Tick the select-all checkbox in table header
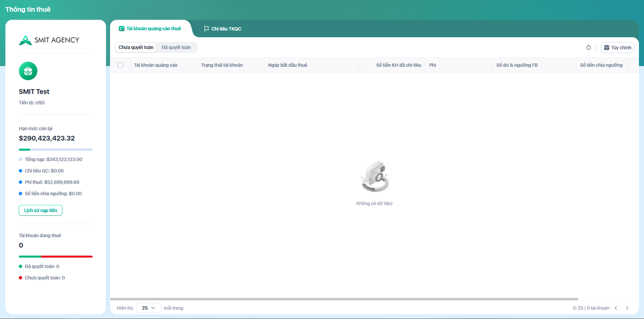 click(120, 65)
